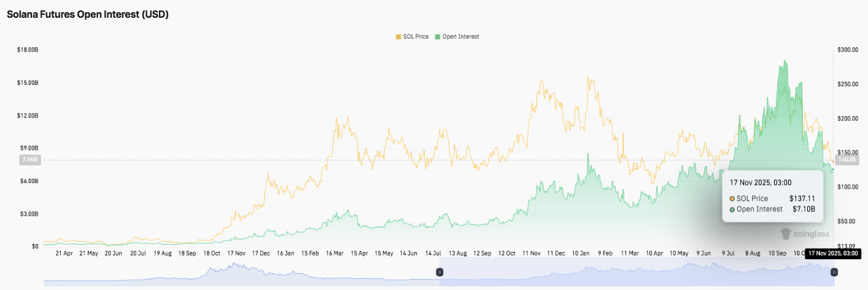The image size is (868, 290).
Task: Click the green Open Interest legend square
Action: (x=438, y=37)
